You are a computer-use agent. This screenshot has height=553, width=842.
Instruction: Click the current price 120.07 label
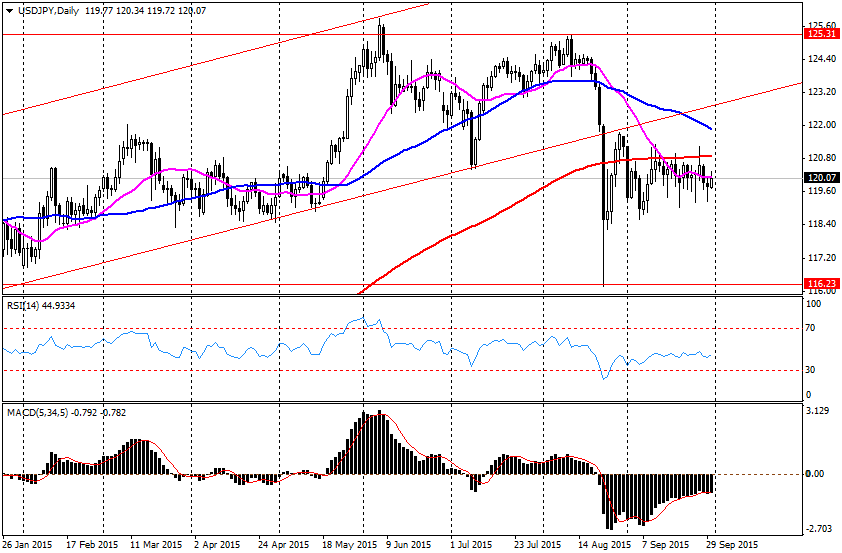[820, 179]
